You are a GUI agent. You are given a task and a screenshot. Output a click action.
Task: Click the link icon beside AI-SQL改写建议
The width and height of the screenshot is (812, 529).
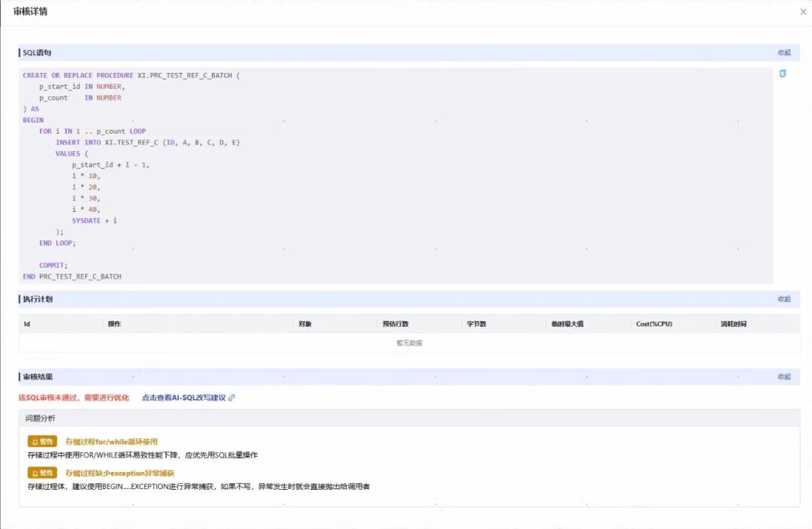coord(232,398)
